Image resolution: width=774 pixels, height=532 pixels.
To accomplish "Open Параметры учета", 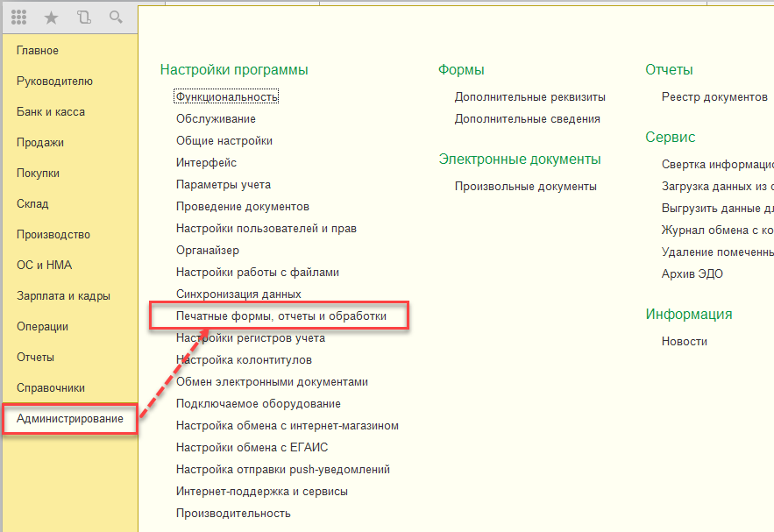I will (x=224, y=185).
